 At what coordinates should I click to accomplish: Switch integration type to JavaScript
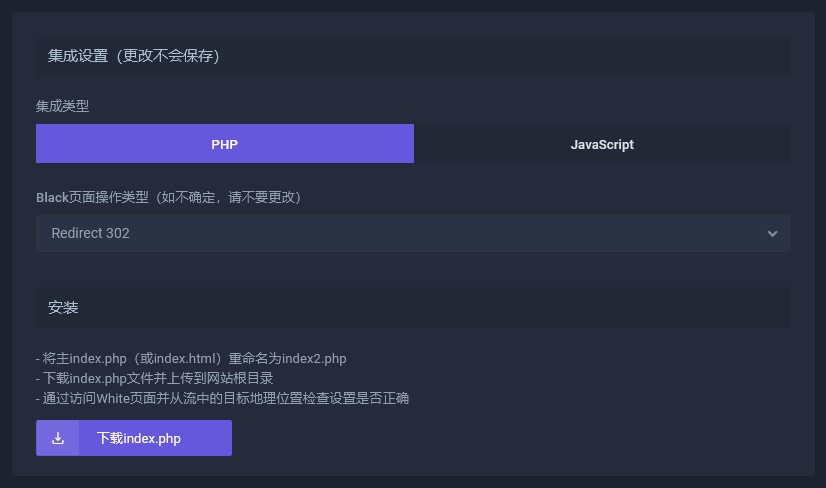point(602,144)
